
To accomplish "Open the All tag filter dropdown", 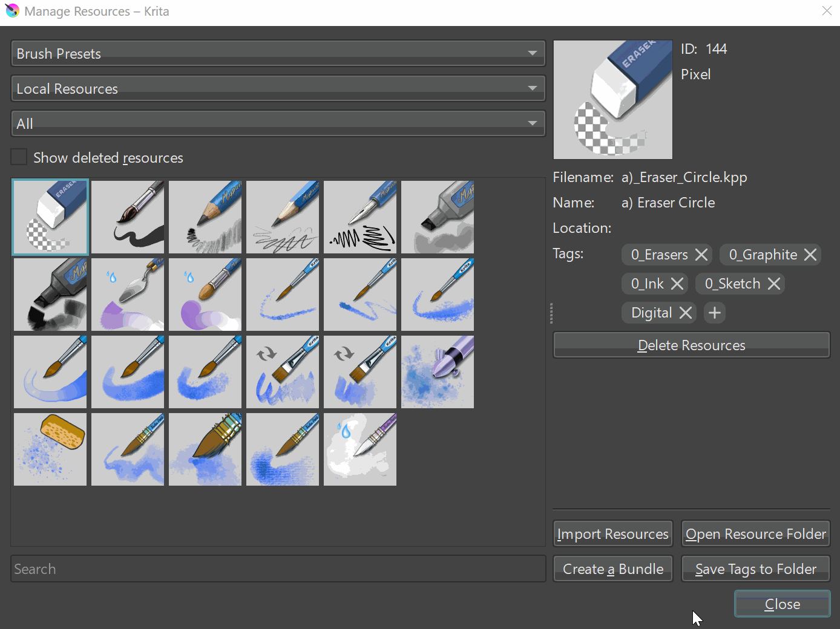I will pyautogui.click(x=278, y=123).
